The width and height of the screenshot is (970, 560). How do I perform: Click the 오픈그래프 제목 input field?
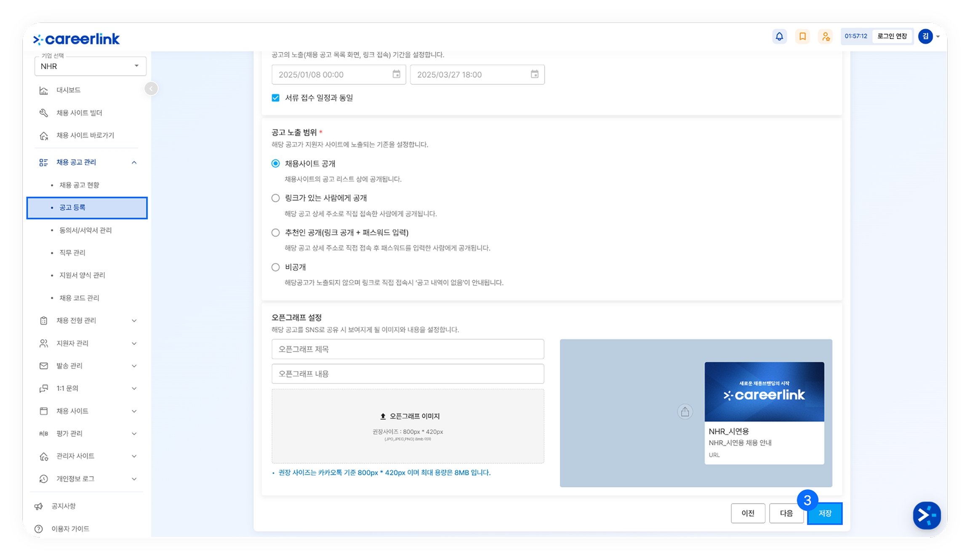tap(408, 349)
